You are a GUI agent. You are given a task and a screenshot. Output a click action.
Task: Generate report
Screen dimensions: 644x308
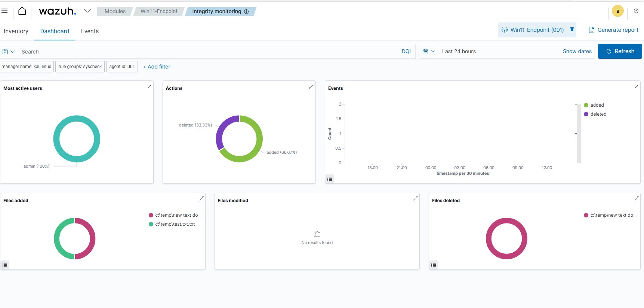tap(613, 30)
